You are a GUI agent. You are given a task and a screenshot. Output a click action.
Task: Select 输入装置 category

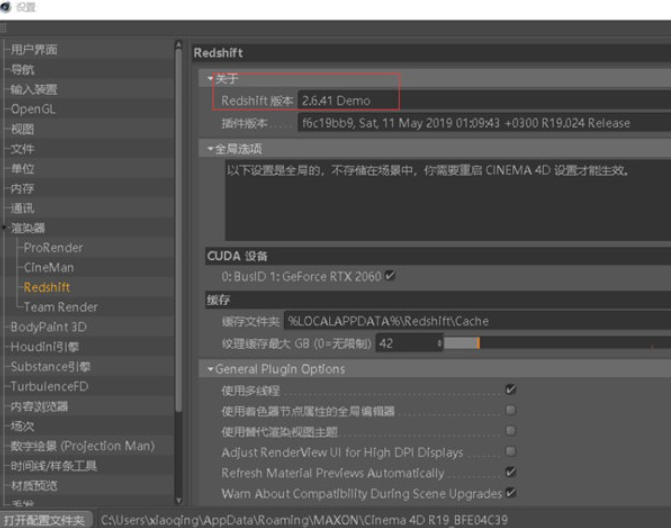[34, 90]
